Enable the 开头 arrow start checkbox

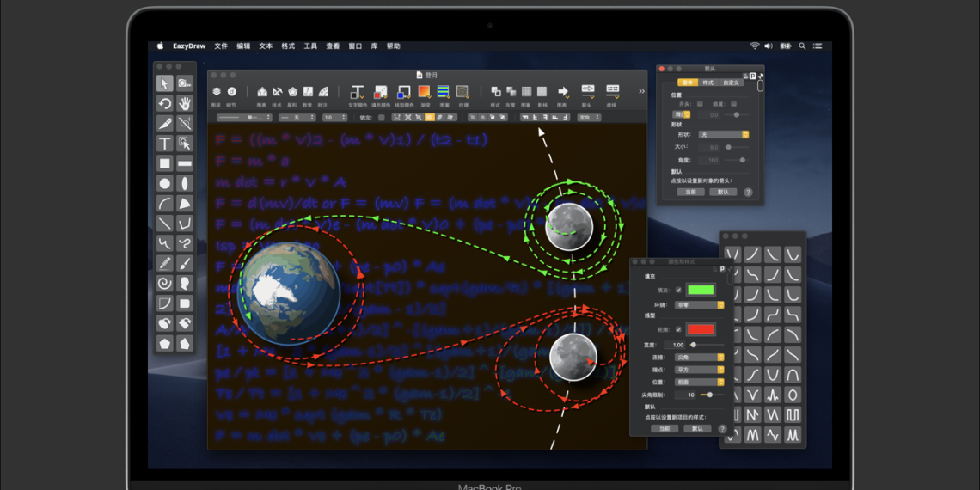(x=700, y=103)
